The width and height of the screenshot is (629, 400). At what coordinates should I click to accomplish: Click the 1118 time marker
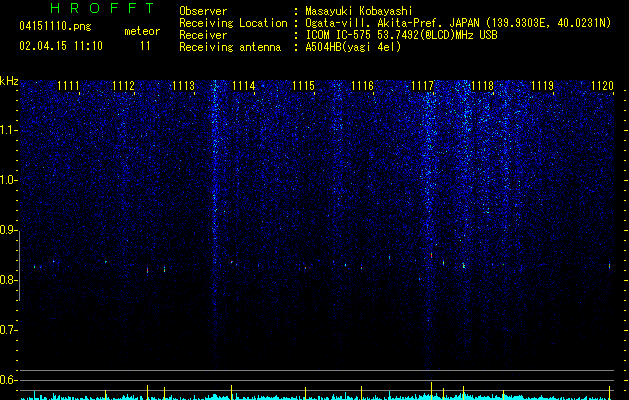[x=482, y=86]
